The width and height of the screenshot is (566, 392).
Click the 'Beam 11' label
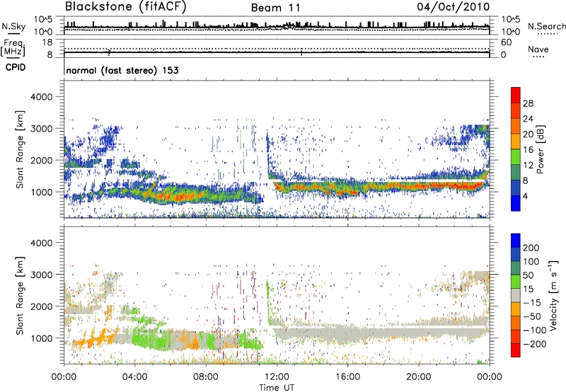coord(276,8)
